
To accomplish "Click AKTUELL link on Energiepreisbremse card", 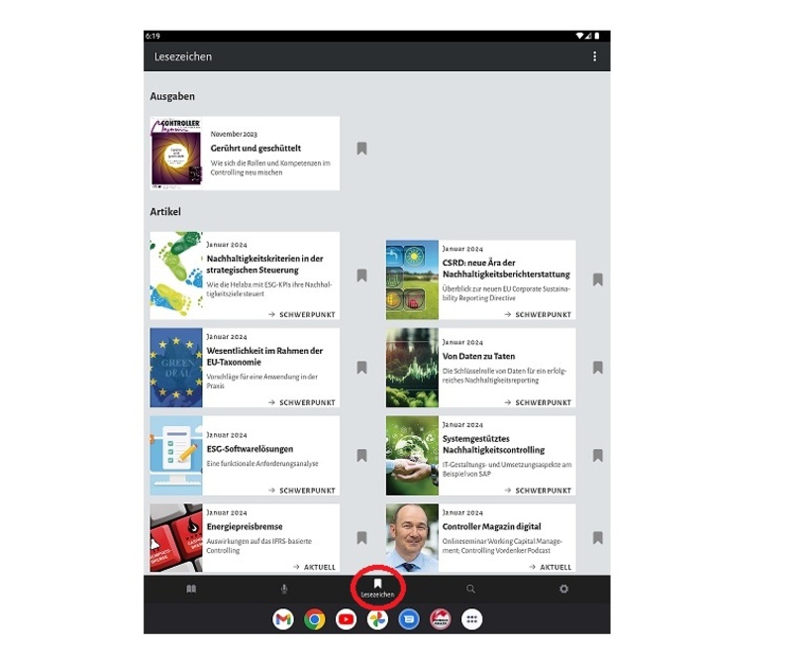I will (313, 567).
